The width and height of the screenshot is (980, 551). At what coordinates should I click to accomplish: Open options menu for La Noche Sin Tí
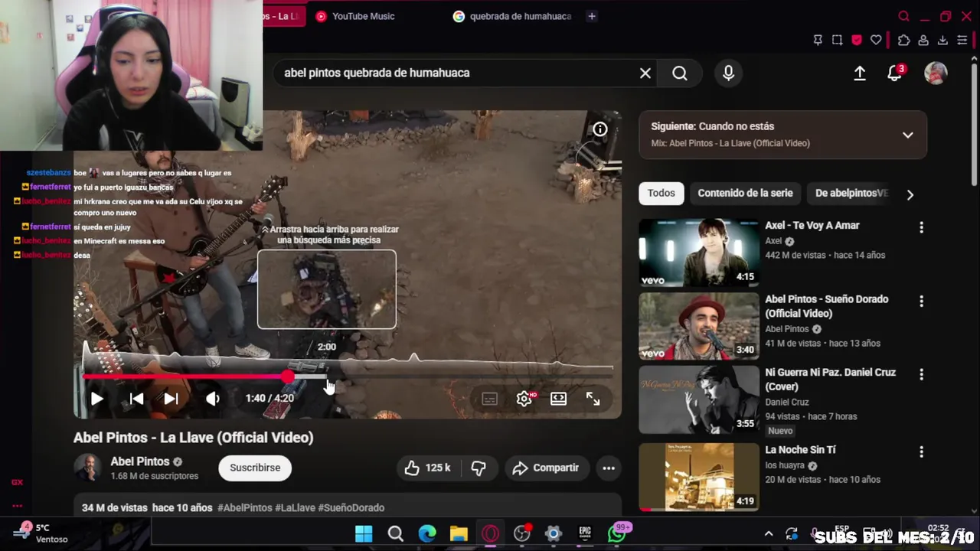921,452
